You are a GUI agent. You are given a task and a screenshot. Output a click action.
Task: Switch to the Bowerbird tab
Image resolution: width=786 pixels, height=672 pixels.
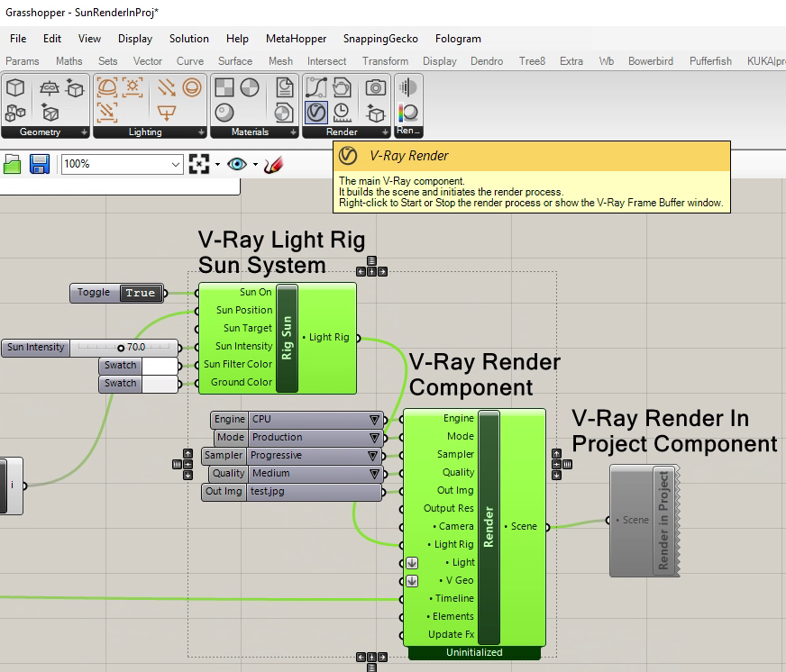click(651, 61)
